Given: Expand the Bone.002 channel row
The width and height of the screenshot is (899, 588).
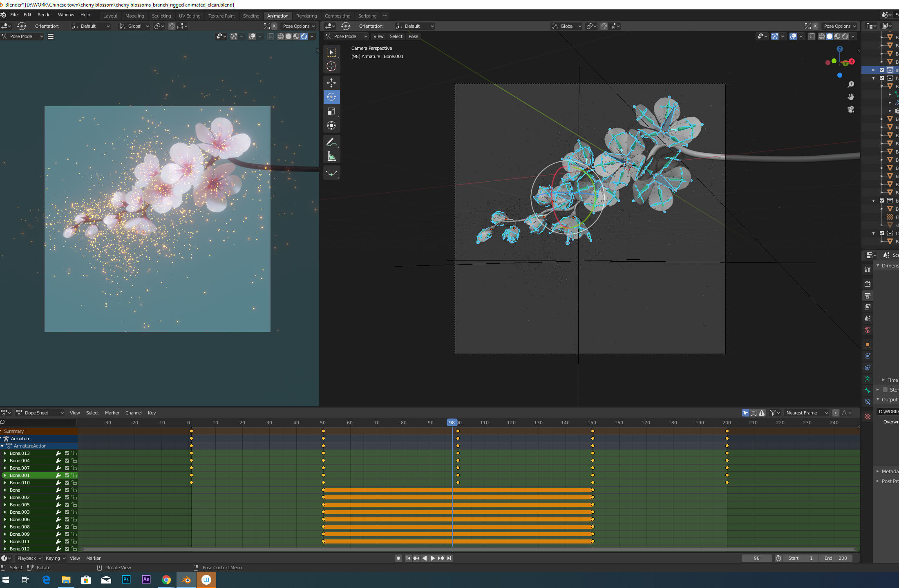Looking at the screenshot, I should 5,497.
